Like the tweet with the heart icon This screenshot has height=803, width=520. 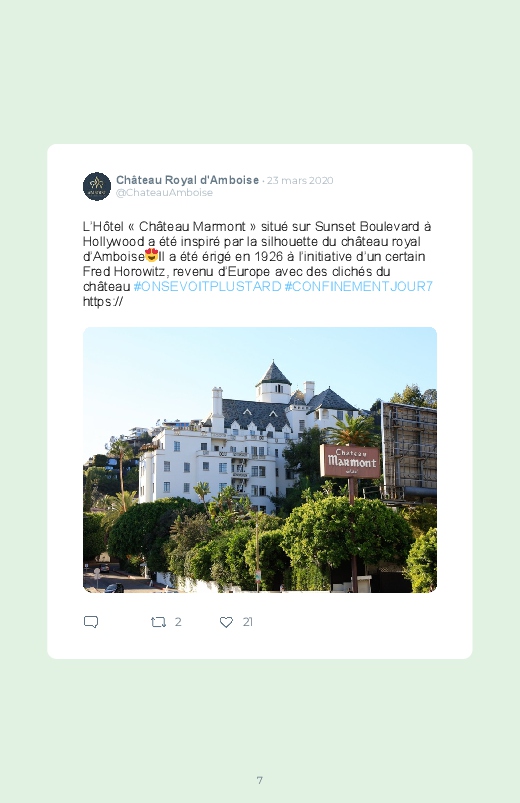[x=226, y=622]
